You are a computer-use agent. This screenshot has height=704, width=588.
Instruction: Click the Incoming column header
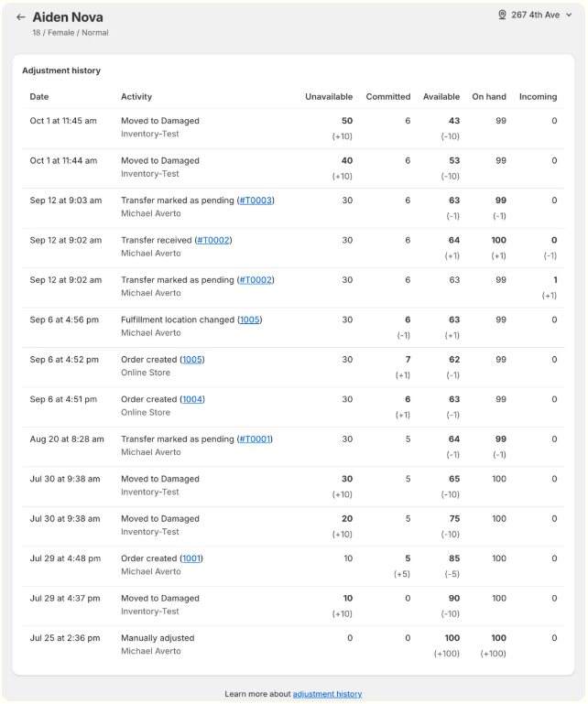(538, 97)
